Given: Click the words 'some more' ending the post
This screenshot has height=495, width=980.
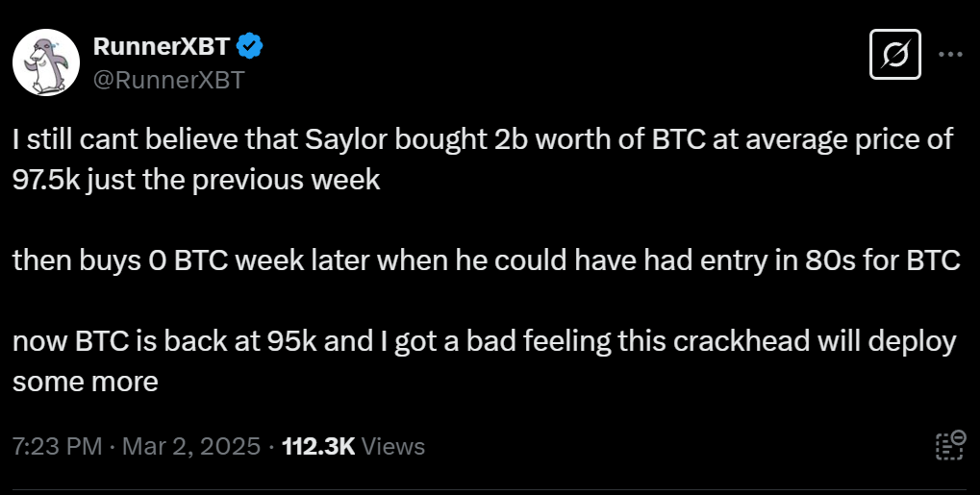Looking at the screenshot, I should pyautogui.click(x=85, y=382).
